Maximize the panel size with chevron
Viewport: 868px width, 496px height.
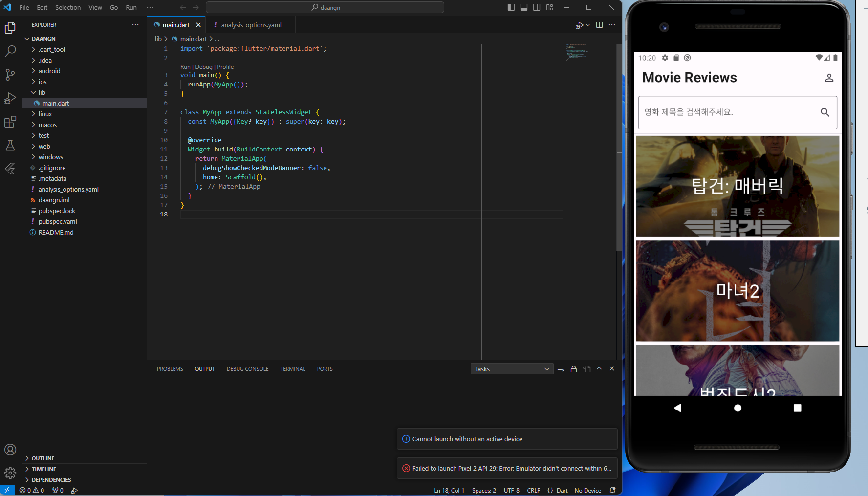pos(599,369)
